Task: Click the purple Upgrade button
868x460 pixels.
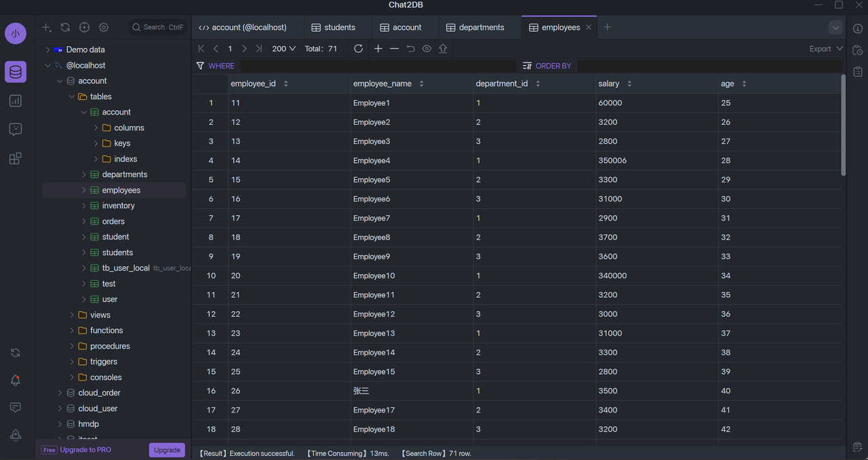Action: pyautogui.click(x=167, y=450)
